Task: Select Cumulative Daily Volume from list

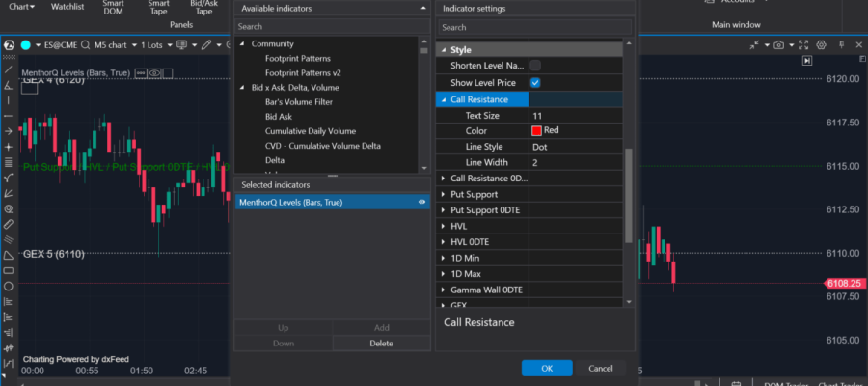Action: click(310, 131)
